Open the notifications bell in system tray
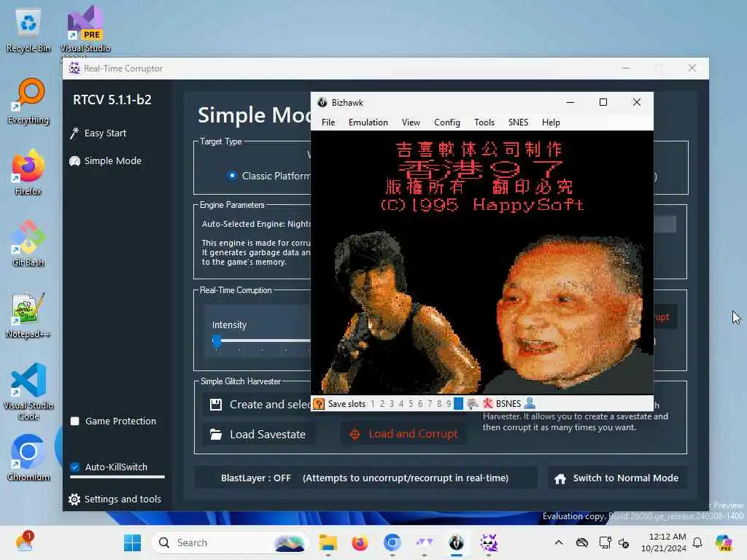 point(697,542)
